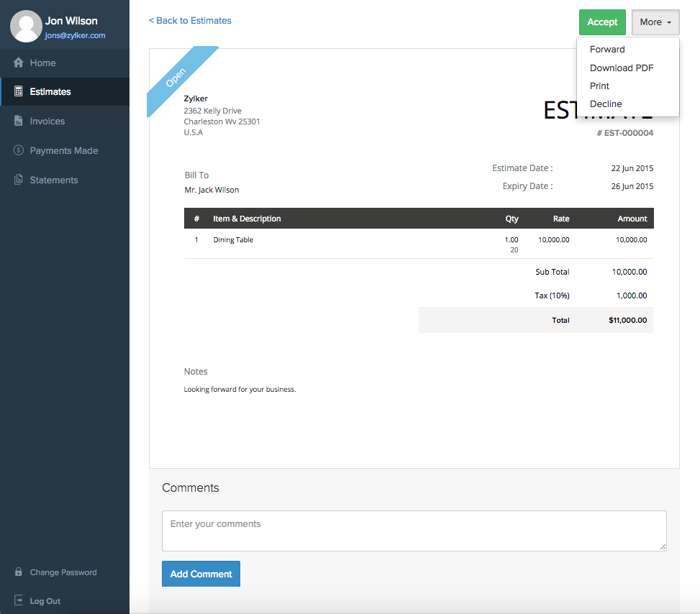Screen dimensions: 700x614
Task: Choose Download PDF in the dropdown
Action: (622, 68)
